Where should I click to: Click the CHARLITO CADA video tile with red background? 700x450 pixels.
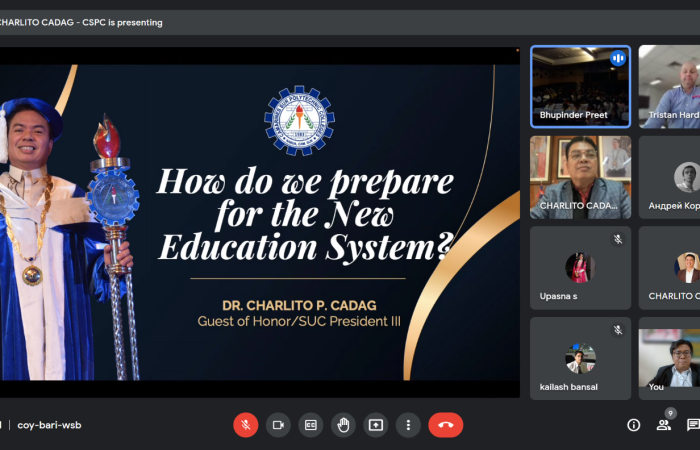580,177
